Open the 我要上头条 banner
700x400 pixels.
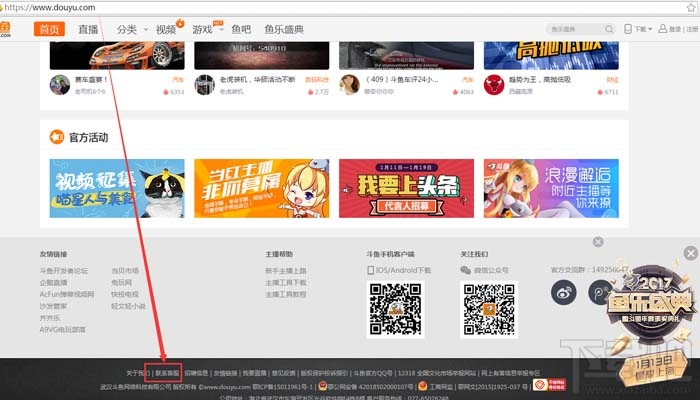(406, 188)
